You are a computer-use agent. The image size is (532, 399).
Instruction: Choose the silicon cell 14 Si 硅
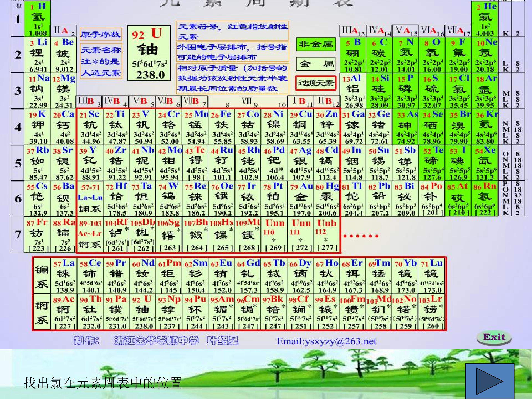[379, 91]
